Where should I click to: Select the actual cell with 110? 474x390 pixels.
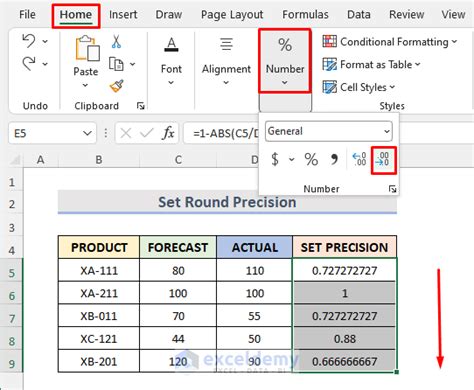[x=255, y=270]
